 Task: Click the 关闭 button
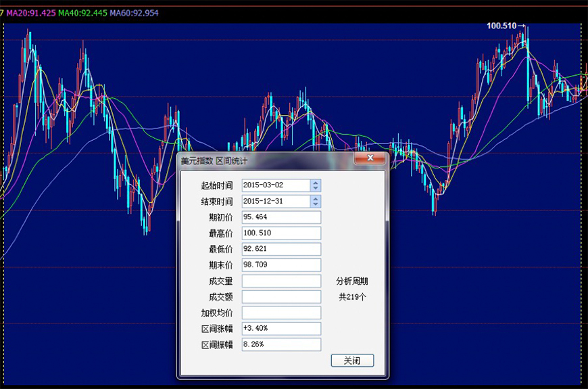tap(352, 361)
